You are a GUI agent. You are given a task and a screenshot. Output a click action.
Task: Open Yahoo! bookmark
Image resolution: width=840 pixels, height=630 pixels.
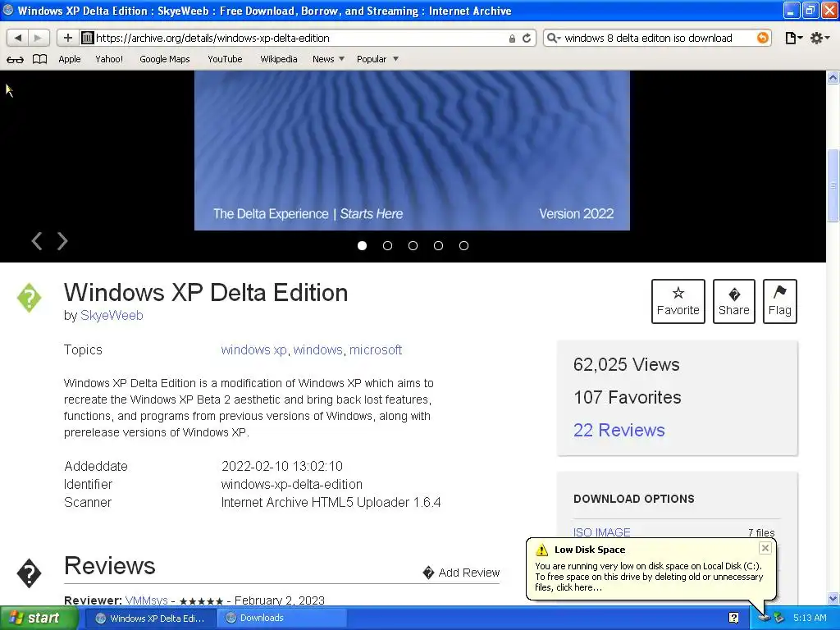[109, 59]
